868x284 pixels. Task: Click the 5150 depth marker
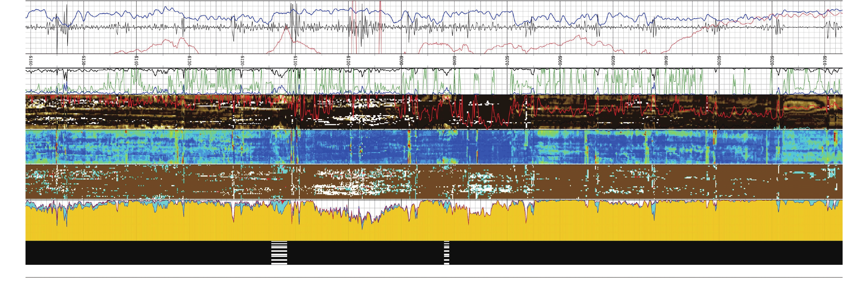tap(84, 61)
